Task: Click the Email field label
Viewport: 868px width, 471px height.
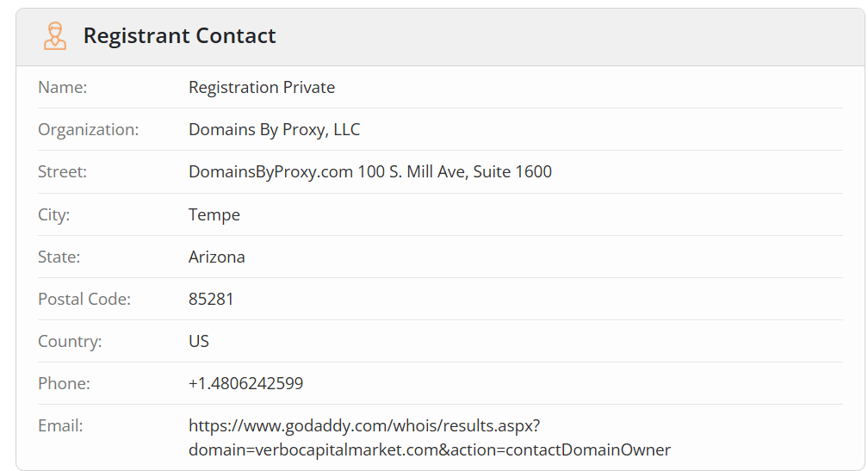Action: (x=60, y=425)
